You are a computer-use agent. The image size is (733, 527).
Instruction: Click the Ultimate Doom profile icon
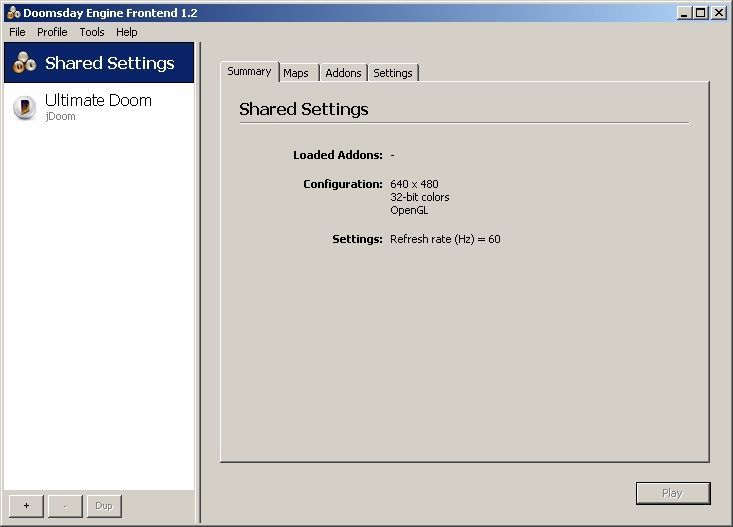tap(24, 108)
